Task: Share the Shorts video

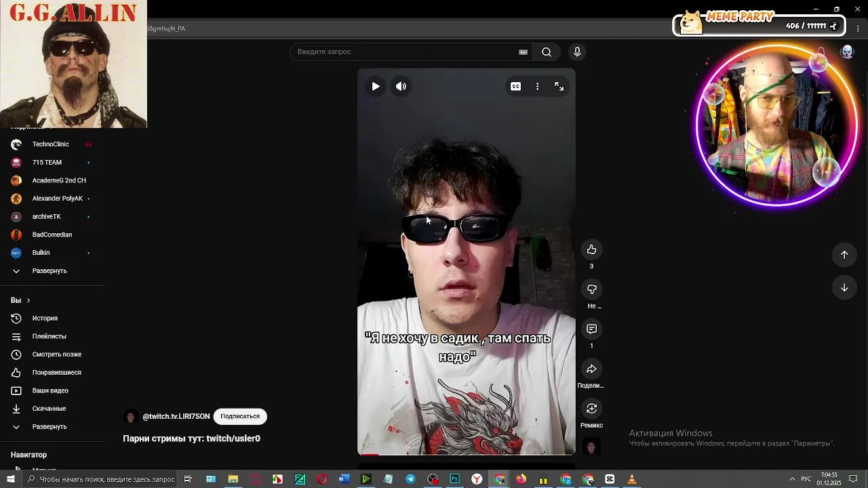Action: (x=591, y=369)
